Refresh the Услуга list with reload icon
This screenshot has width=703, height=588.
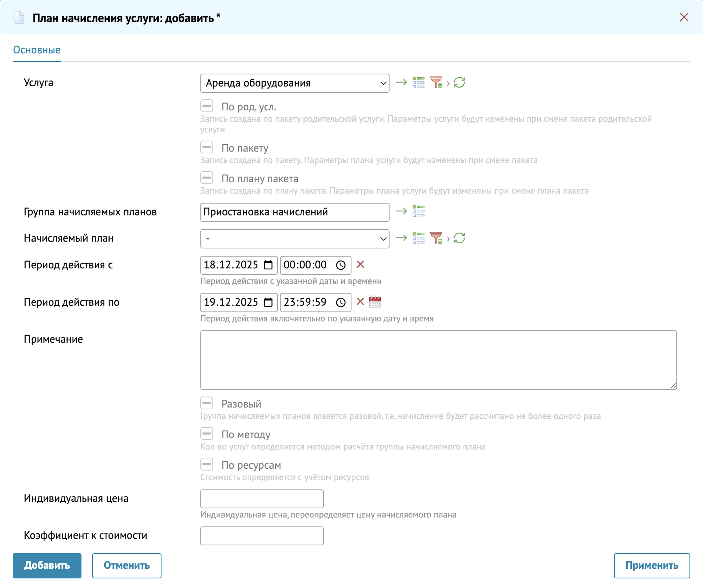pyautogui.click(x=459, y=82)
